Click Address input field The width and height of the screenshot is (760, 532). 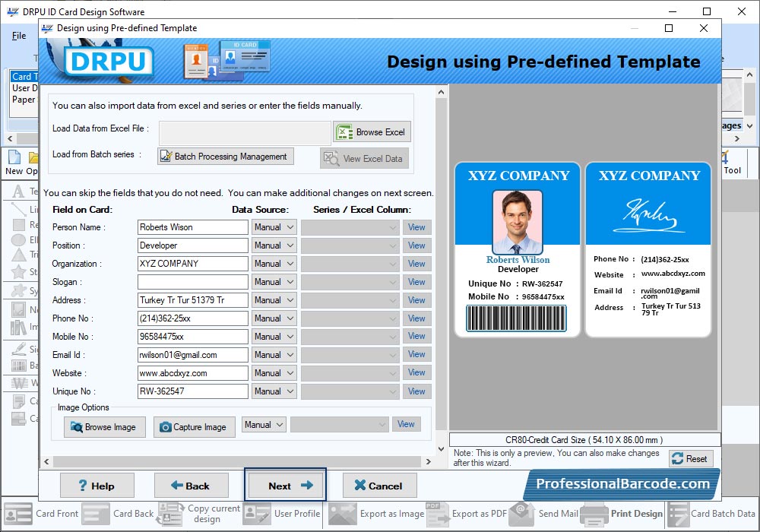(192, 300)
